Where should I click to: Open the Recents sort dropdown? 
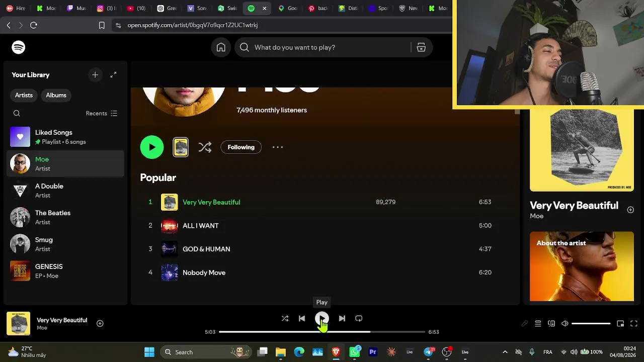coord(102,114)
